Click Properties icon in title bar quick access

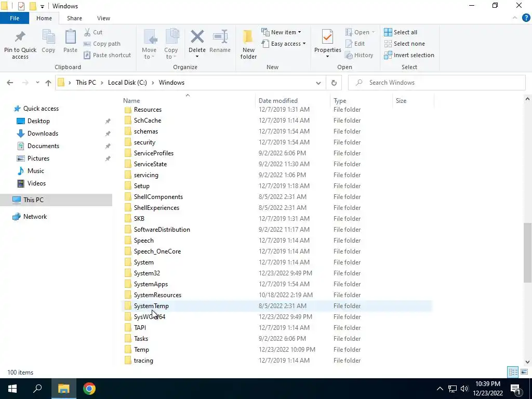(x=21, y=6)
